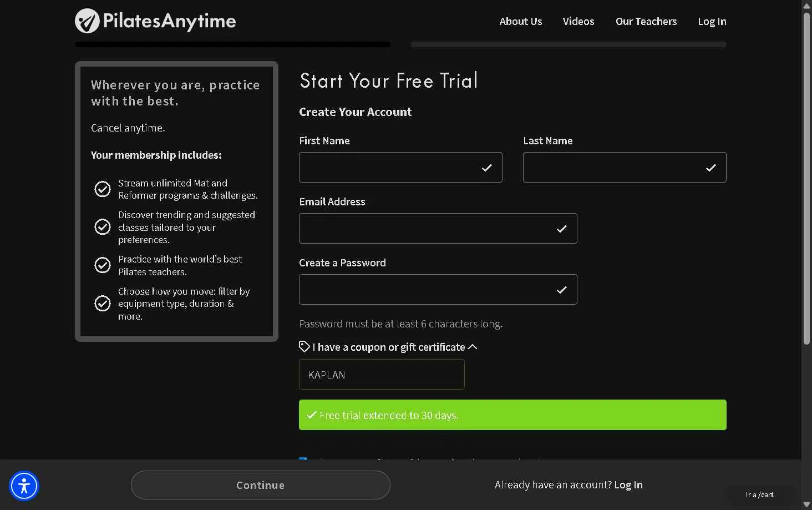
Task: Focus the Email Address input field
Action: pos(438,228)
